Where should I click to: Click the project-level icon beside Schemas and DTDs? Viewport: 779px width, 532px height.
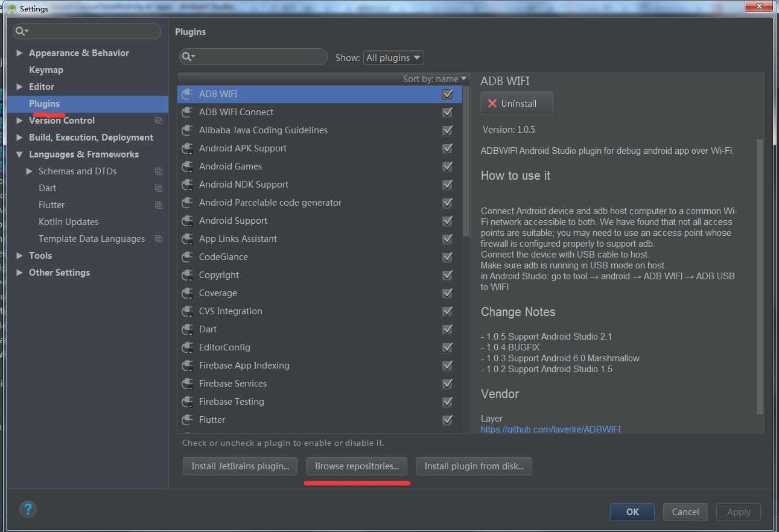(x=159, y=171)
